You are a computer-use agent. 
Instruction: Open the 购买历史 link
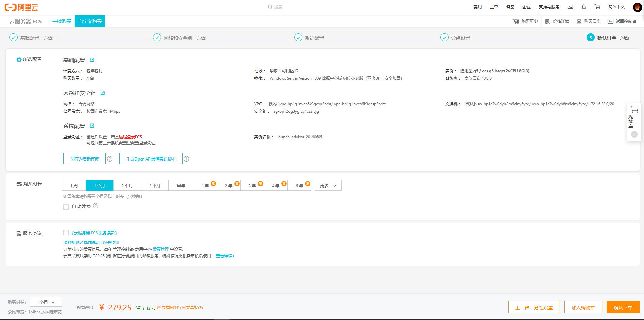[x=525, y=21]
